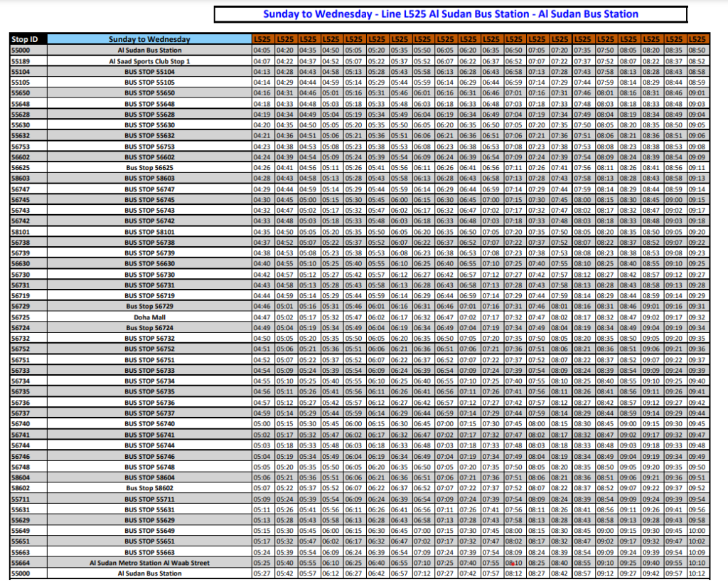Click "Al Sudan Metro Station Al Waab Street"
This screenshot has height=582, width=728.
click(x=149, y=563)
